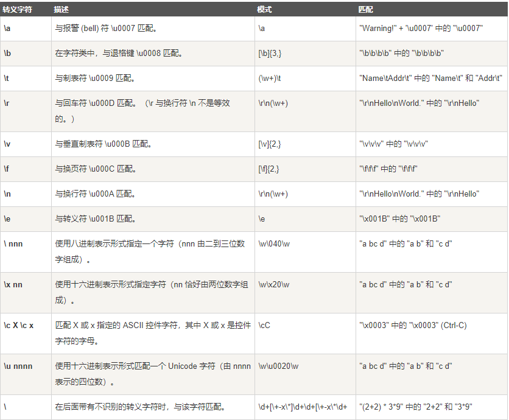Click pattern \w\040\w
The image size is (509, 420).
click(274, 243)
